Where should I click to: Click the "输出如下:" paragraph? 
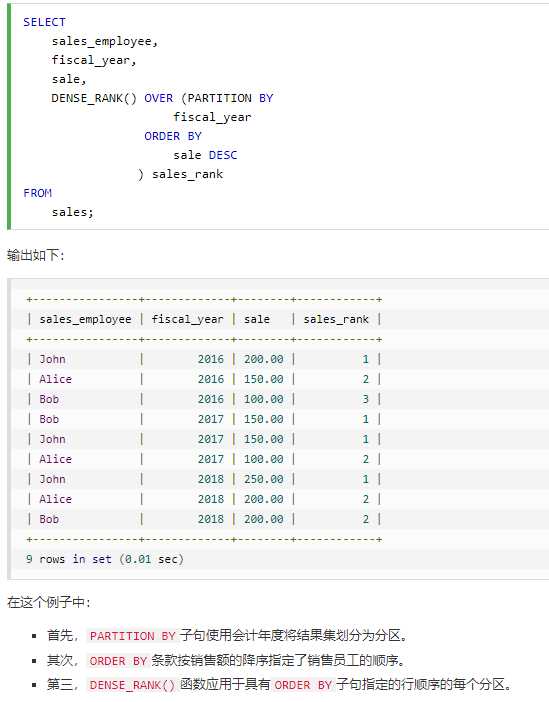(x=36, y=255)
